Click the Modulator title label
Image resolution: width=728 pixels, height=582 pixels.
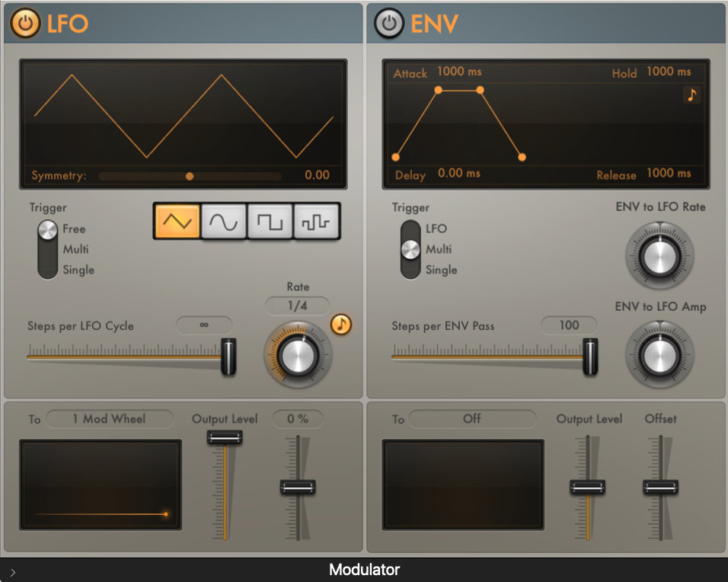pos(365,570)
